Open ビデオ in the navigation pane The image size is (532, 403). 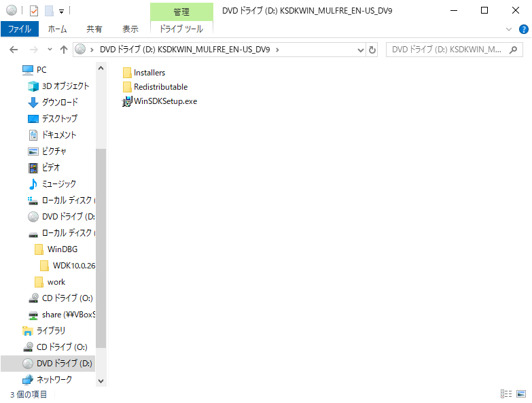click(43, 168)
